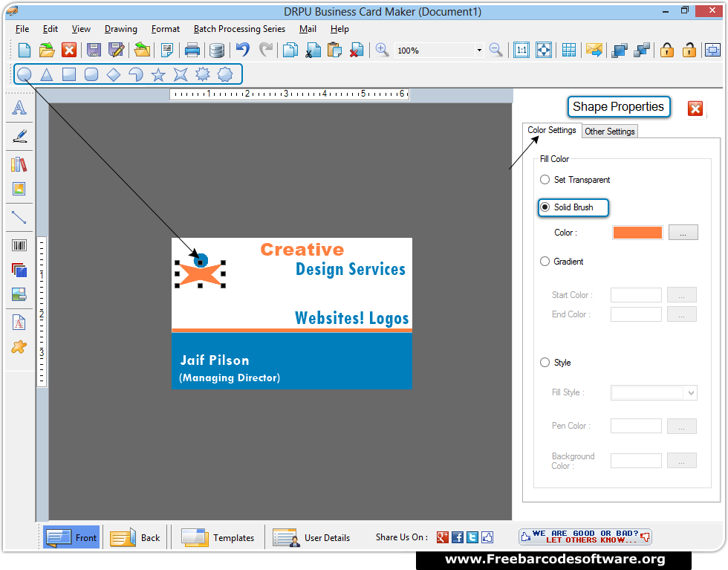Open the View menu
This screenshot has width=728, height=570.
pos(81,29)
